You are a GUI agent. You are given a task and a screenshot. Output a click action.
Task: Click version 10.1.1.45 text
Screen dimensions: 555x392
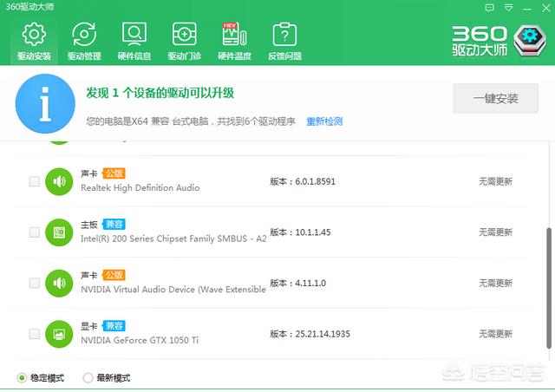[x=301, y=232]
